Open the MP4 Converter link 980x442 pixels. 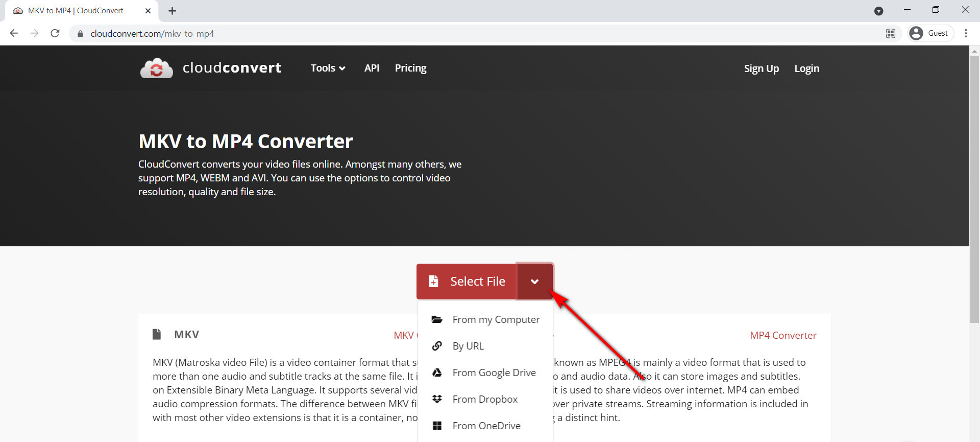tap(783, 335)
